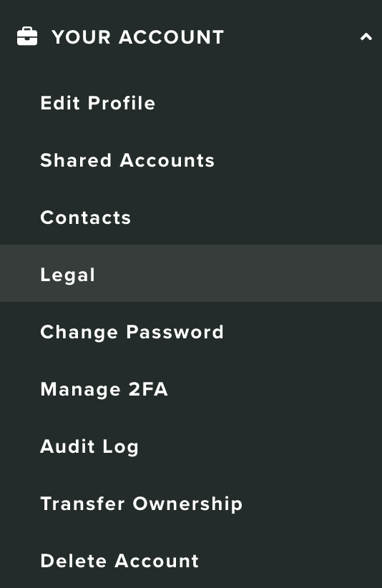
Task: Select the Shared Accounts sidebar entry
Action: [191, 160]
